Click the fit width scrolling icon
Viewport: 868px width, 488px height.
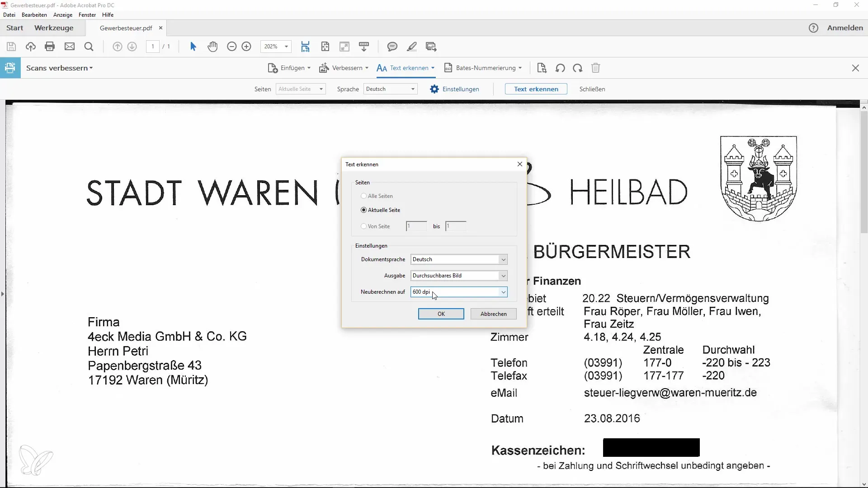(306, 47)
